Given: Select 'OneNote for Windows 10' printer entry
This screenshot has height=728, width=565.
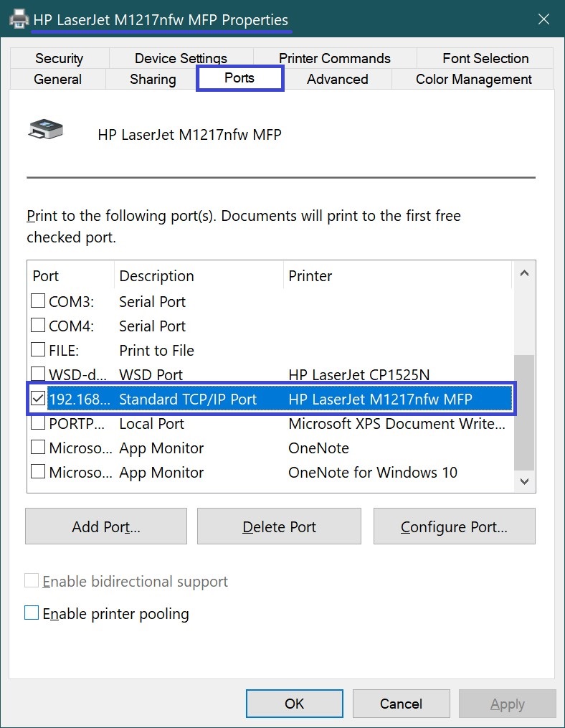Looking at the screenshot, I should pyautogui.click(x=373, y=472).
